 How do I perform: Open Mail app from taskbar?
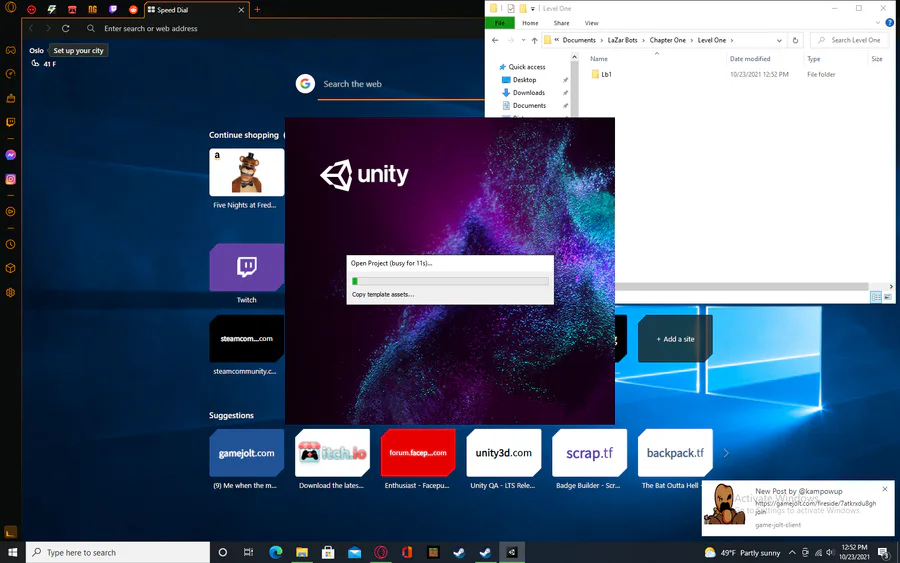pyautogui.click(x=354, y=552)
